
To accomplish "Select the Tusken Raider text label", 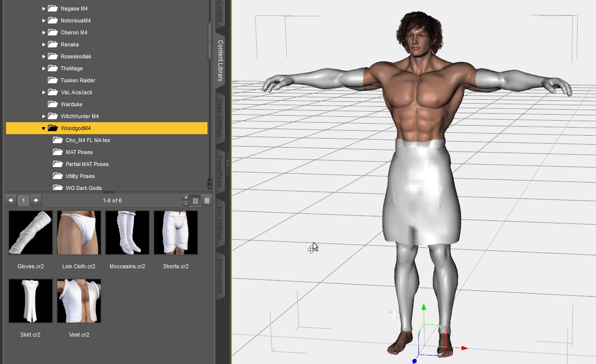I will click(78, 81).
